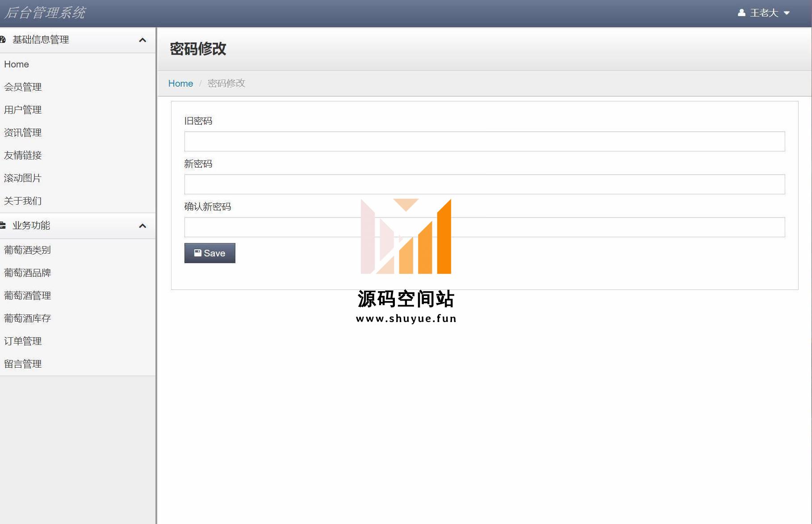Click the 业务功能 section header text
The image size is (812, 524).
coord(31,226)
